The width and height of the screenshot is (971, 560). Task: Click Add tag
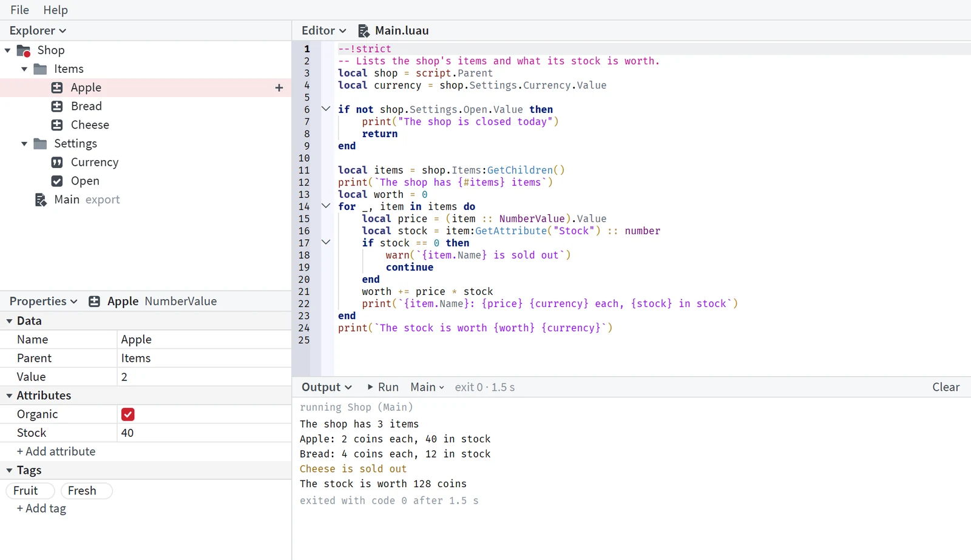pyautogui.click(x=41, y=508)
